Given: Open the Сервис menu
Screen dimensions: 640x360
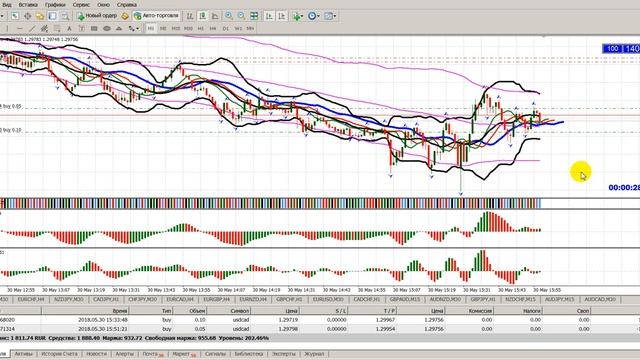Looking at the screenshot, I should 81,5.
